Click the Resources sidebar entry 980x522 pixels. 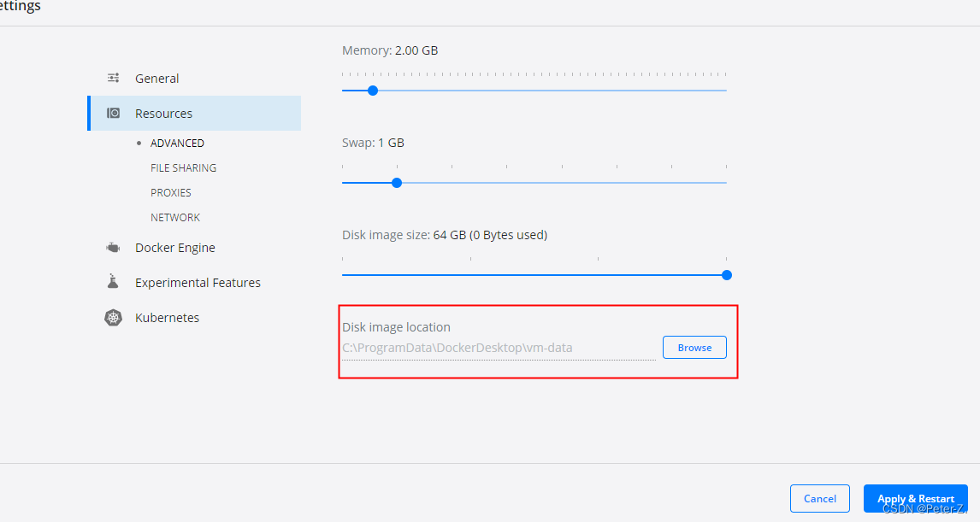pyautogui.click(x=164, y=113)
